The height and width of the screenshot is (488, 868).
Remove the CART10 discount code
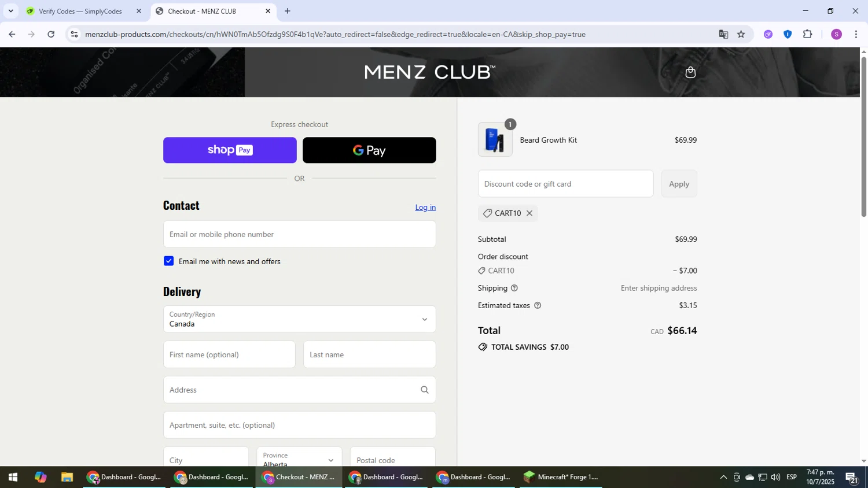[x=529, y=213]
